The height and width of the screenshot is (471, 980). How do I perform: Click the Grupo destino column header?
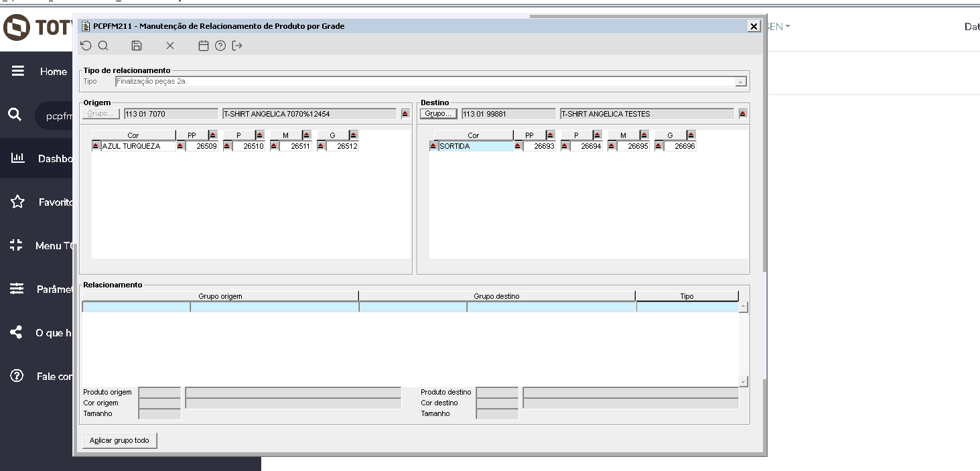(496, 296)
